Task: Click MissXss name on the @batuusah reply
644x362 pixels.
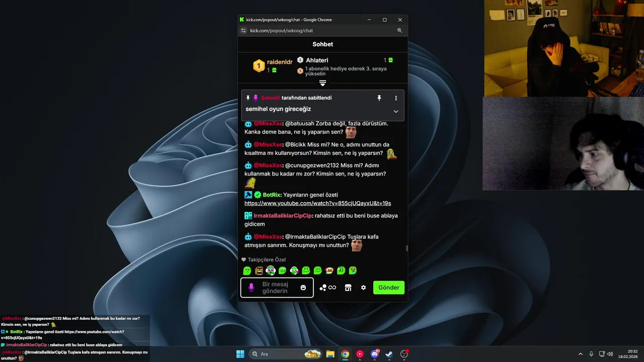Action: (268, 124)
